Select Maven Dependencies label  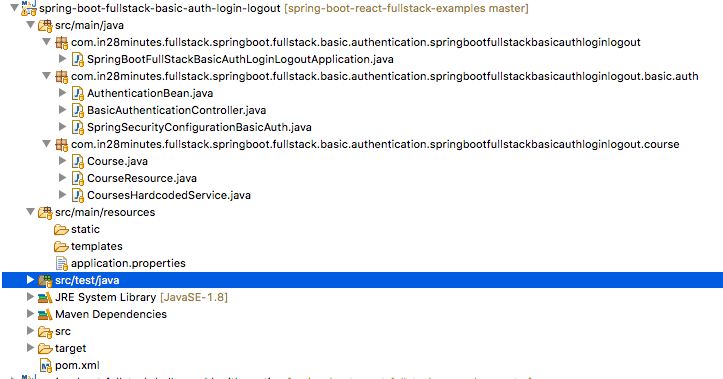pyautogui.click(x=111, y=314)
